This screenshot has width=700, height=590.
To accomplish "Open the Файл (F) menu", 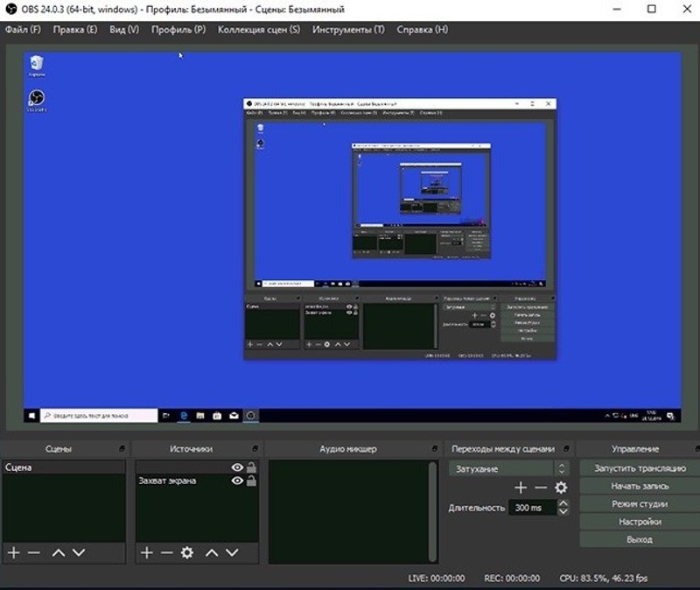I will (23, 29).
